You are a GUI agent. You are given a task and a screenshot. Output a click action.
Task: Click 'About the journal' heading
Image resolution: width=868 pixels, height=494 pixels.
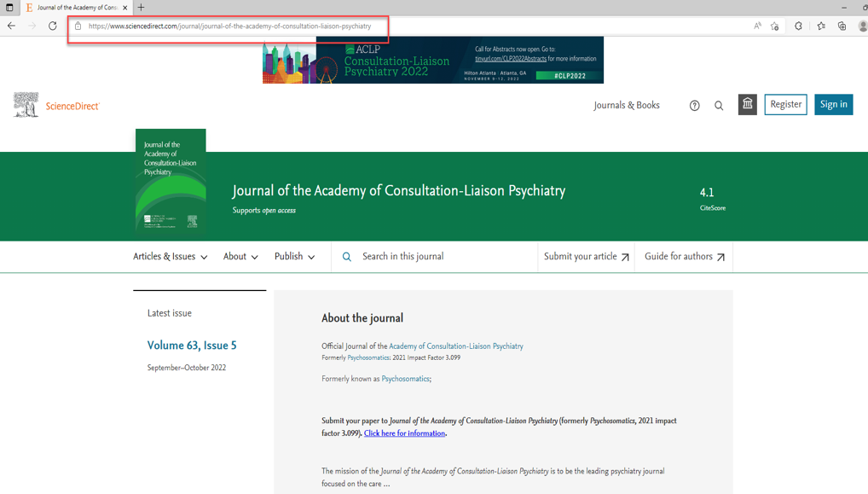(x=362, y=318)
